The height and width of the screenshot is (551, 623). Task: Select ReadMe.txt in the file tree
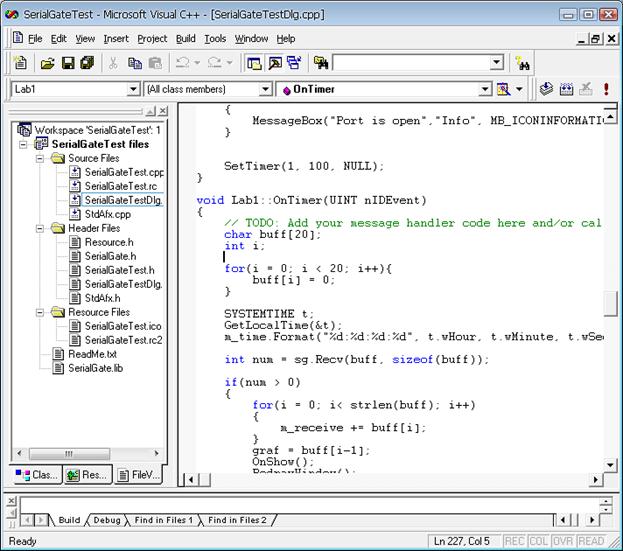point(91,354)
